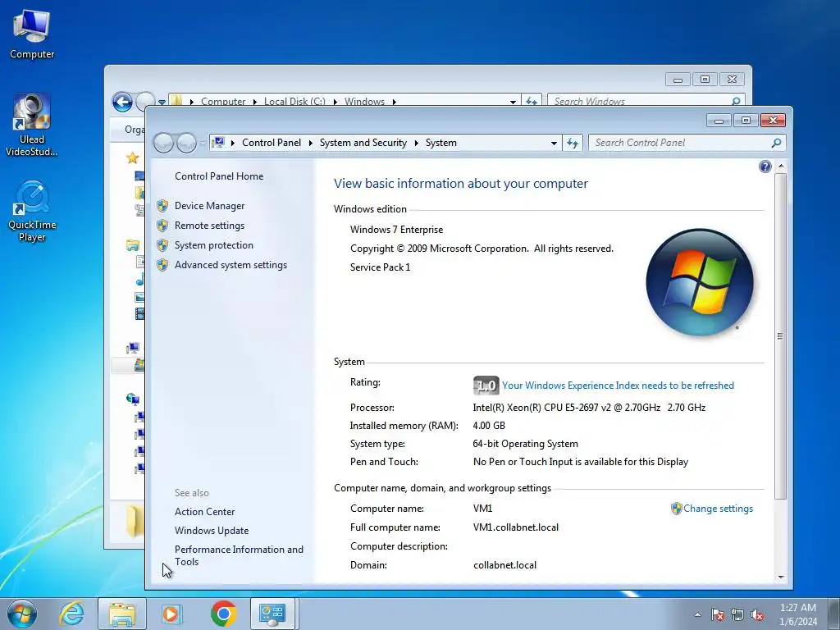This screenshot has height=630, width=840.
Task: Refresh the System control panel page
Action: 572,143
